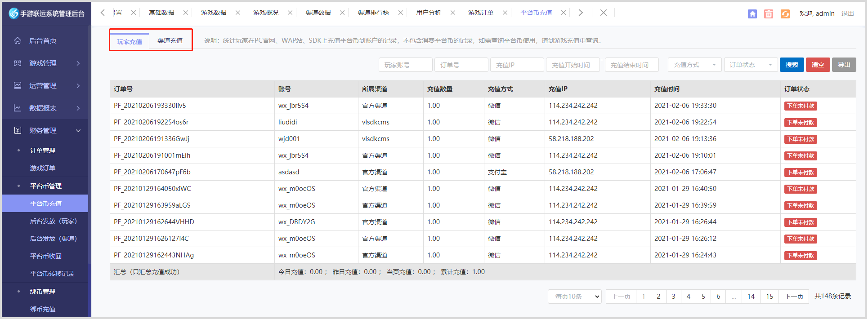The width and height of the screenshot is (868, 319).
Task: Click the red 清空 button
Action: [x=818, y=65]
